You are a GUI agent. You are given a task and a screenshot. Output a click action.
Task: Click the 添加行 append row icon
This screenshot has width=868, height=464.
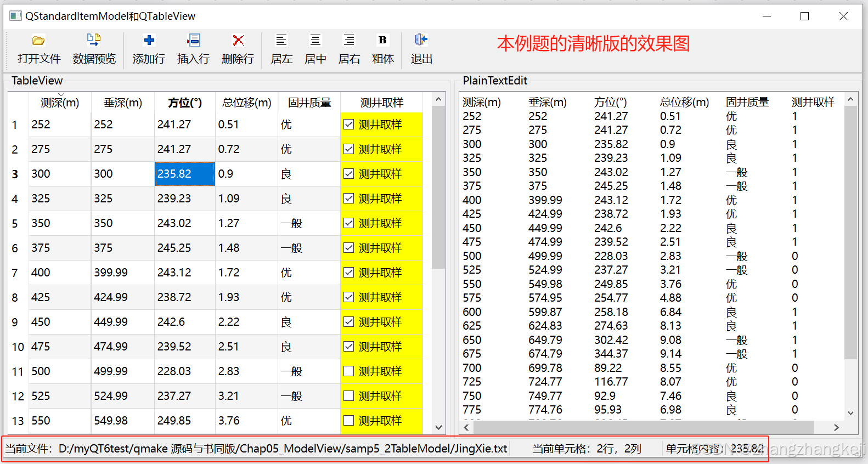point(149,40)
